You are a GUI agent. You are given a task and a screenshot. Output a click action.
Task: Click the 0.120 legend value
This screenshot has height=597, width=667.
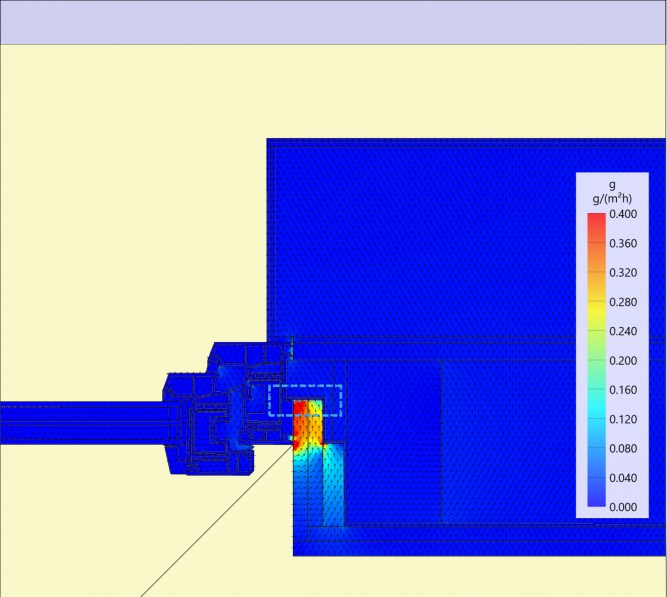pyautogui.click(x=623, y=419)
